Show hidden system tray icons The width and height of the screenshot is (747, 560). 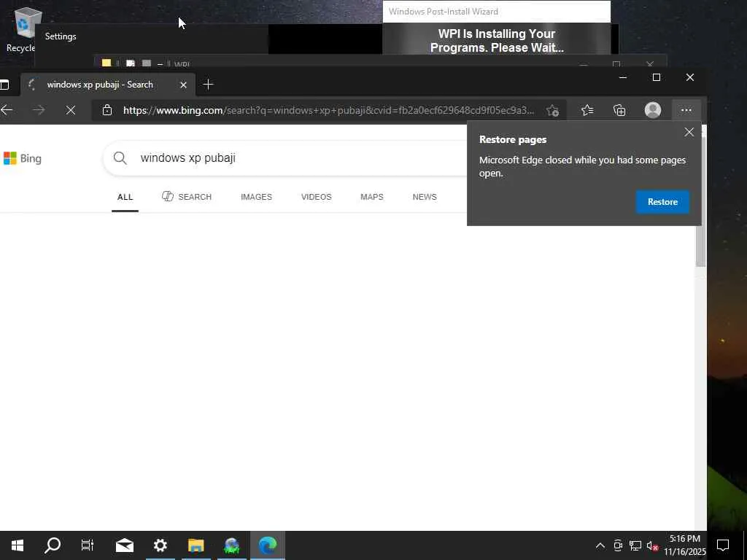[x=600, y=545]
